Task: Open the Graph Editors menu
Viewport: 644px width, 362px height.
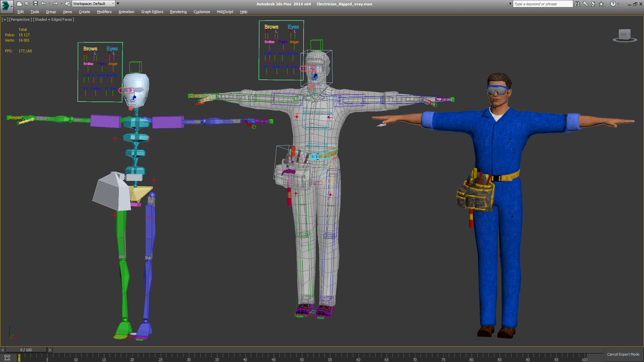Action: coord(152,12)
